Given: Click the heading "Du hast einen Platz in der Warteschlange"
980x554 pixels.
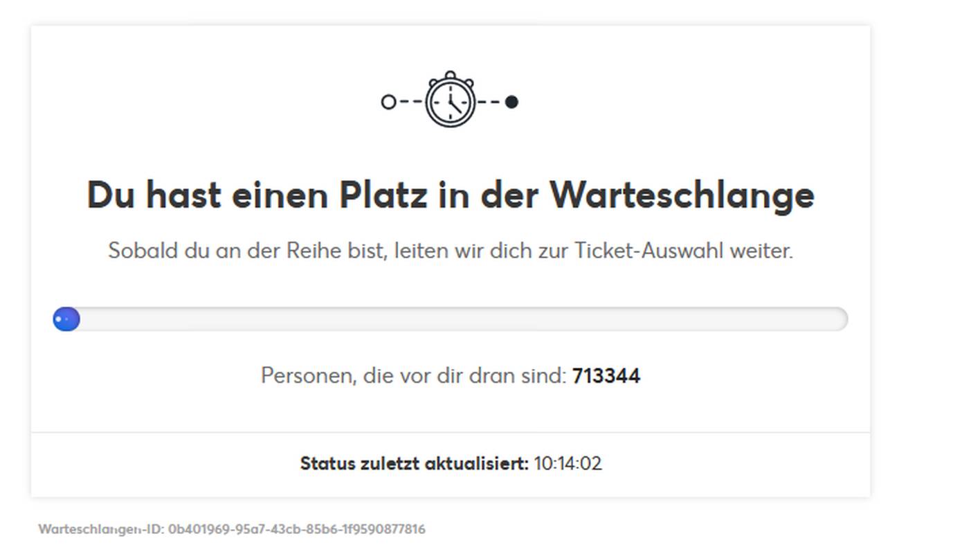Looking at the screenshot, I should 450,195.
